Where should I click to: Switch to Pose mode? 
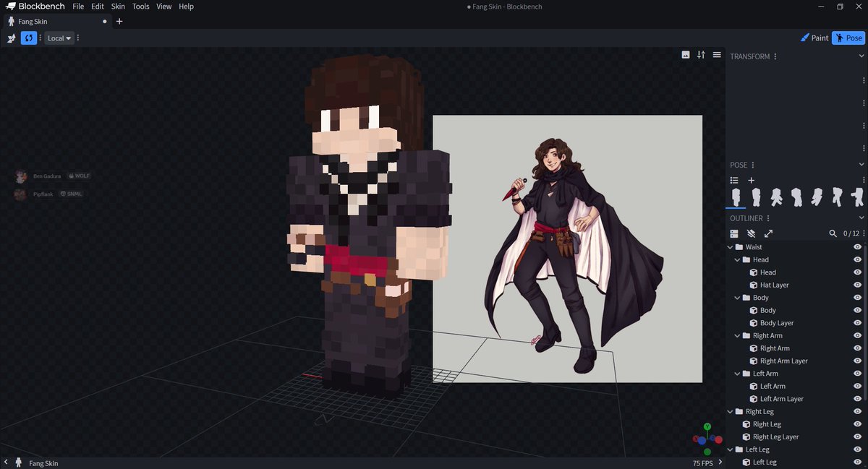click(848, 38)
